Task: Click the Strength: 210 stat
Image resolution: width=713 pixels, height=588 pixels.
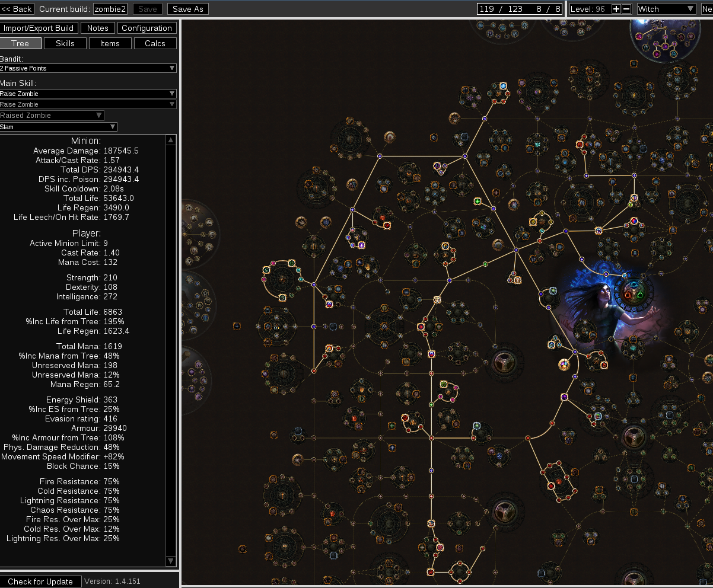Action: [92, 278]
